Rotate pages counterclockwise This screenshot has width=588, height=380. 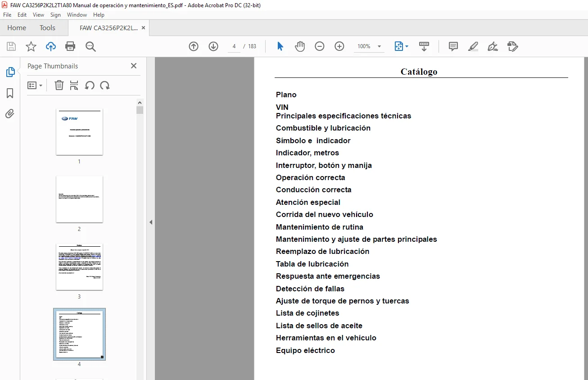tap(90, 85)
